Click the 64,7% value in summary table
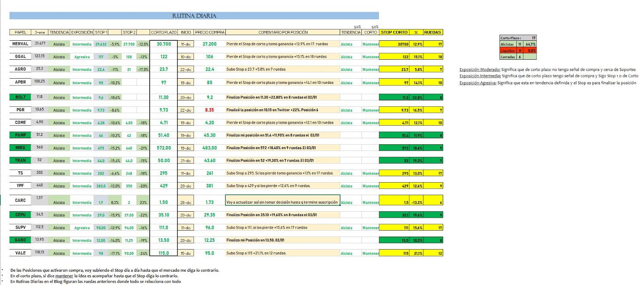644x285 pixels. (x=530, y=44)
